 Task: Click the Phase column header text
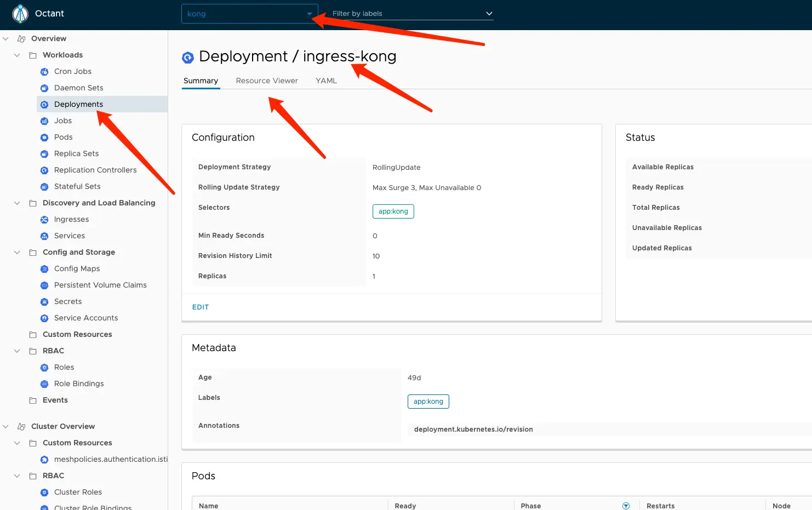(x=531, y=506)
